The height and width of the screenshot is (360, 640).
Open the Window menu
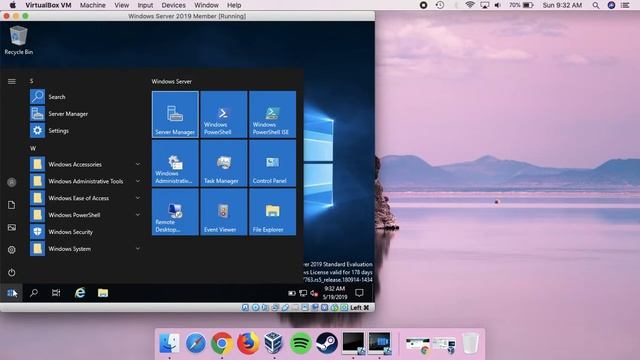tap(207, 5)
